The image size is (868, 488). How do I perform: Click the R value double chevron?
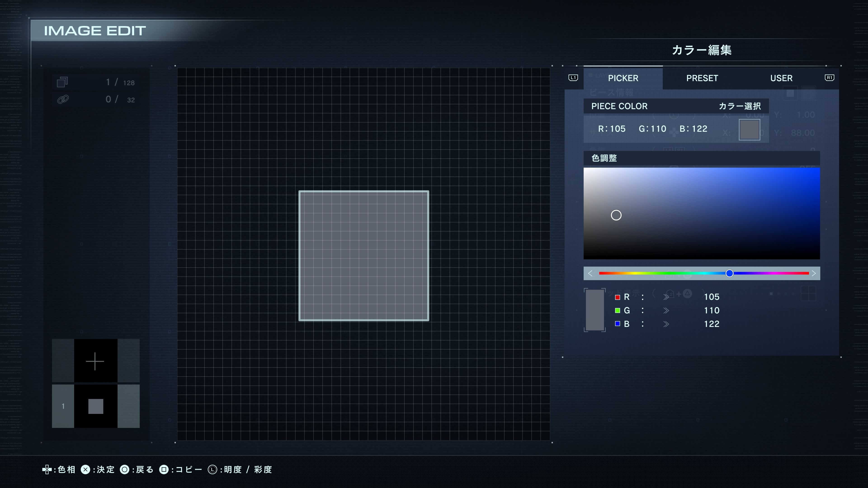[666, 297]
